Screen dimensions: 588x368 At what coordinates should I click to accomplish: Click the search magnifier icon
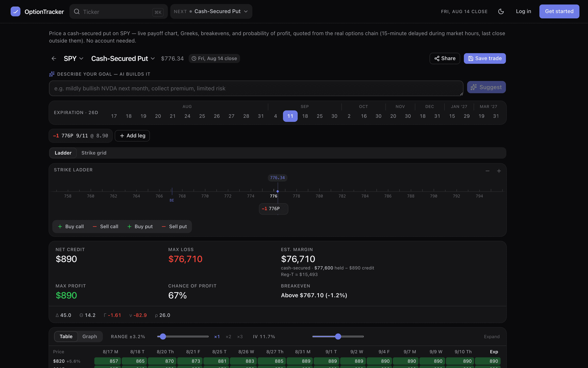point(77,11)
